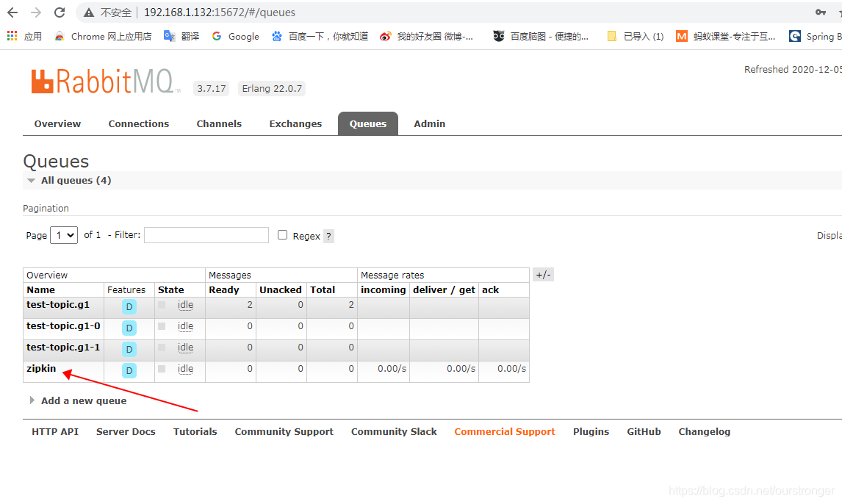Open the test-topic.g1-0 queue
This screenshot has width=842, height=504.
pos(63,325)
